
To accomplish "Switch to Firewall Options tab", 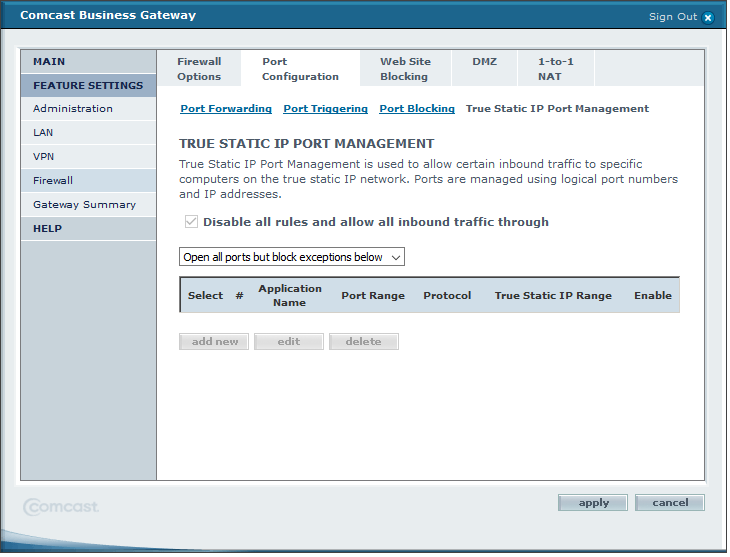I will pyautogui.click(x=200, y=69).
